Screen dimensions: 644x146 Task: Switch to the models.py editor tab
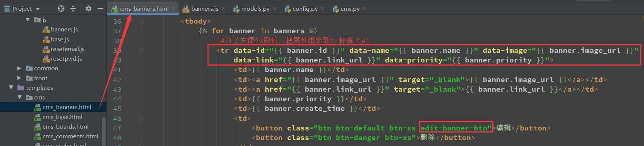coord(255,9)
